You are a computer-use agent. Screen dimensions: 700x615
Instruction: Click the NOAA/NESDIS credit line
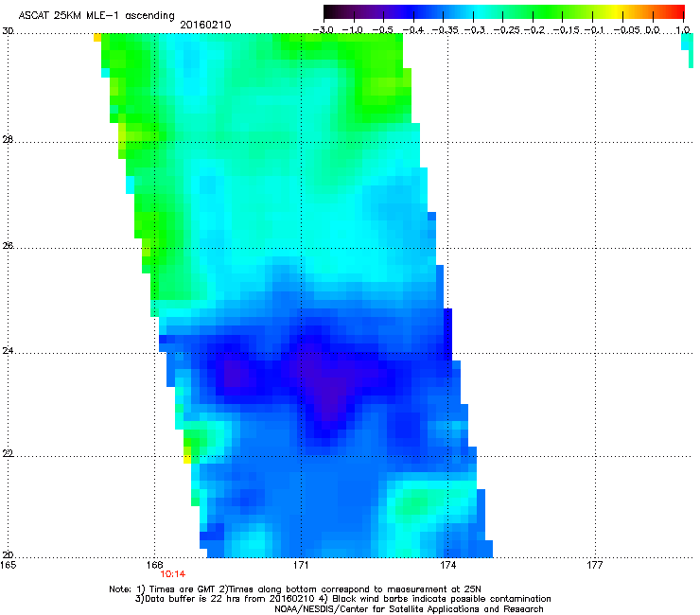click(x=409, y=609)
